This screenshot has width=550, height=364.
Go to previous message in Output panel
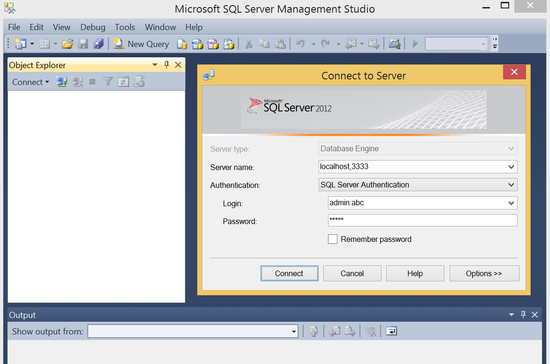(335, 331)
